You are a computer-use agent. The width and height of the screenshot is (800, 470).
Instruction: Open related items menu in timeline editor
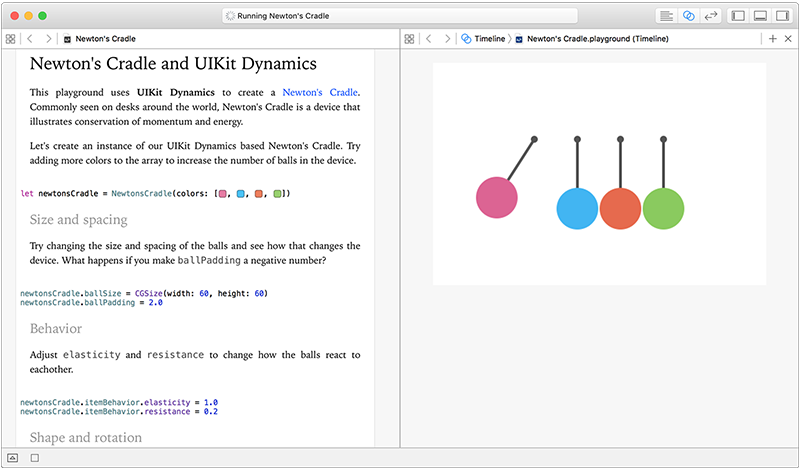pyautogui.click(x=409, y=39)
